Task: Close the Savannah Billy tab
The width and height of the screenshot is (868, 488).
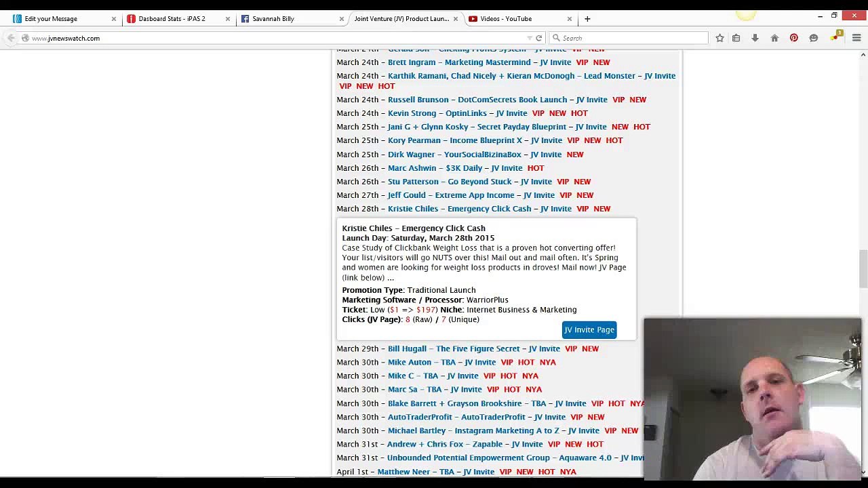Action: pyautogui.click(x=341, y=19)
